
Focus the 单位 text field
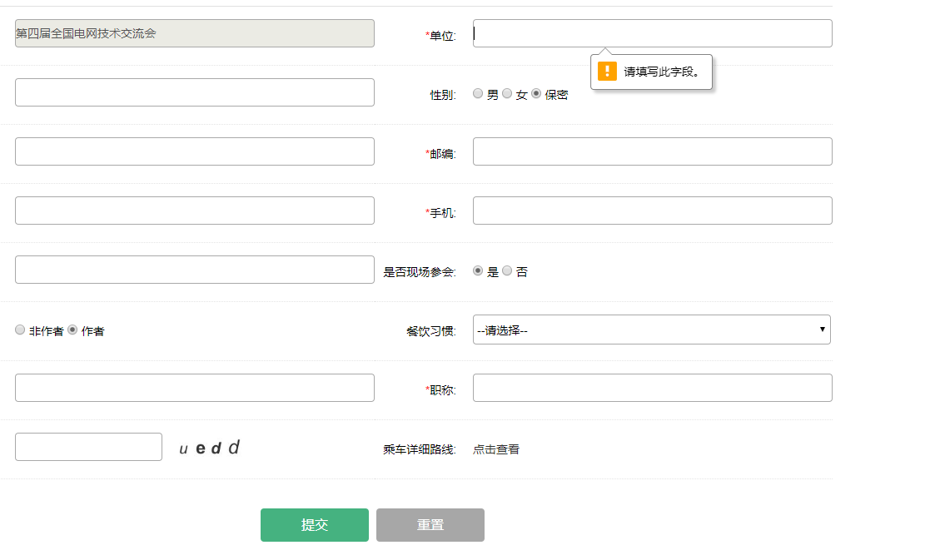(x=652, y=33)
